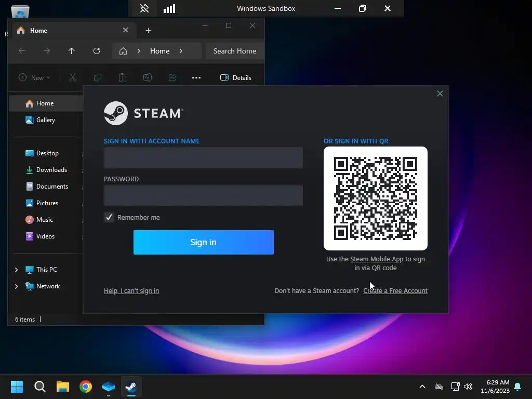The image size is (532, 399).
Task: Open the Steam Mobile App link
Action: click(377, 259)
